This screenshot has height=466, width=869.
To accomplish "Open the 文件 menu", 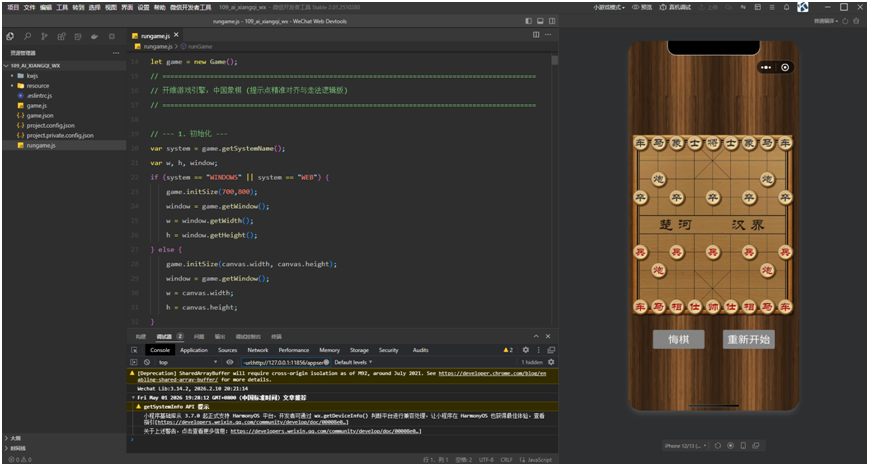I will 29,7.
